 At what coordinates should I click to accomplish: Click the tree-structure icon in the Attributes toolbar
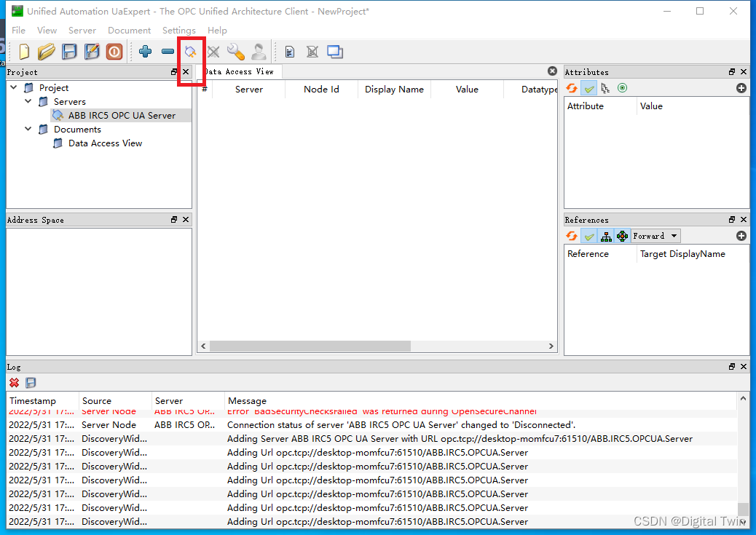click(605, 88)
